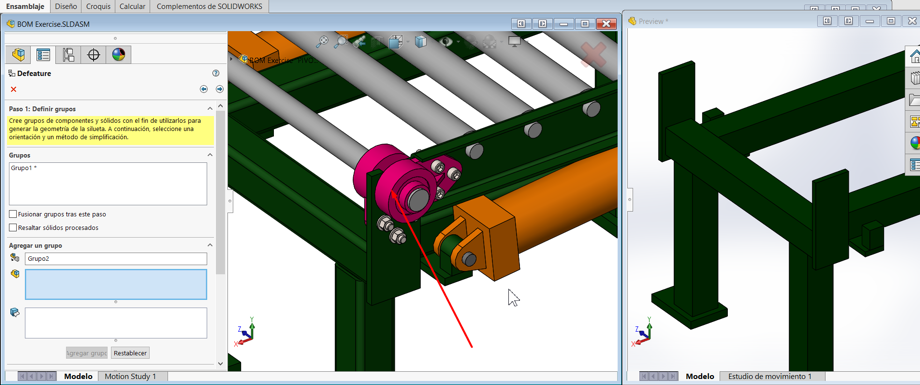Click Appearances color ball in task pane
Screen dimensions: 920x385
pyautogui.click(x=914, y=143)
